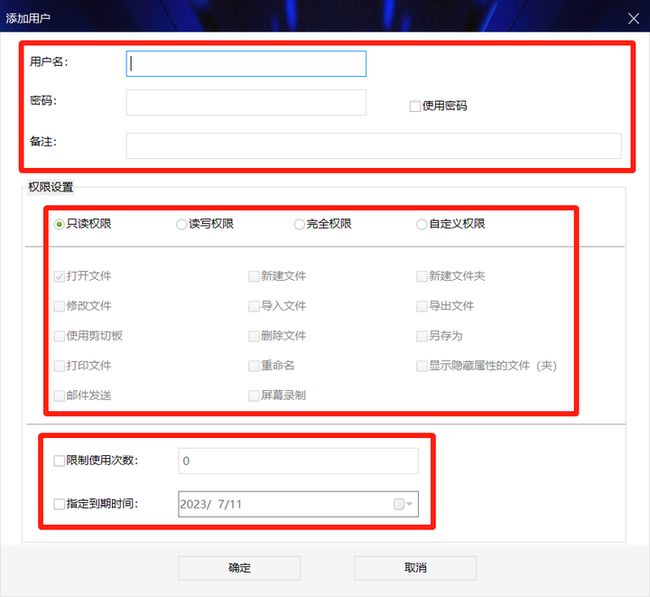650x597 pixels.
Task: Toggle the 新建文件 checkbox
Action: [x=254, y=276]
